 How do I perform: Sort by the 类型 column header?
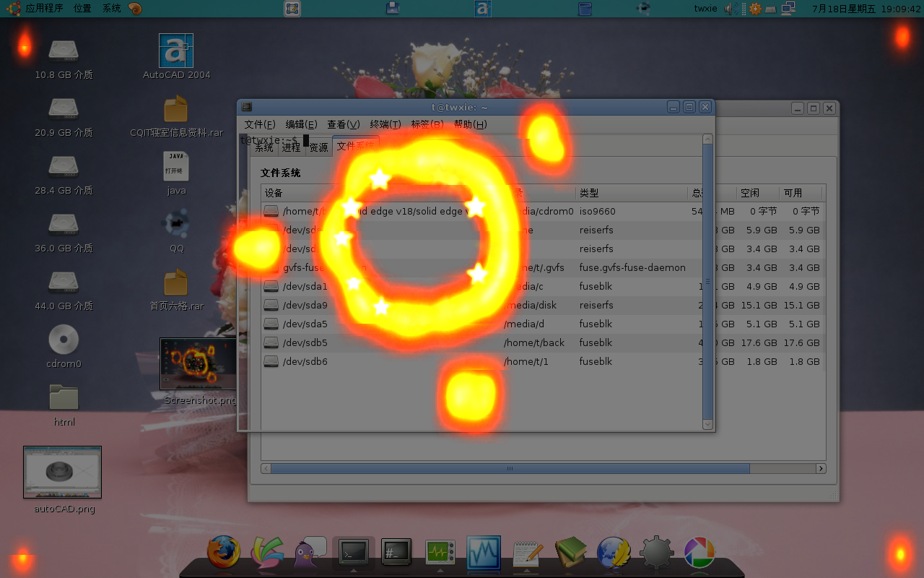(632, 193)
